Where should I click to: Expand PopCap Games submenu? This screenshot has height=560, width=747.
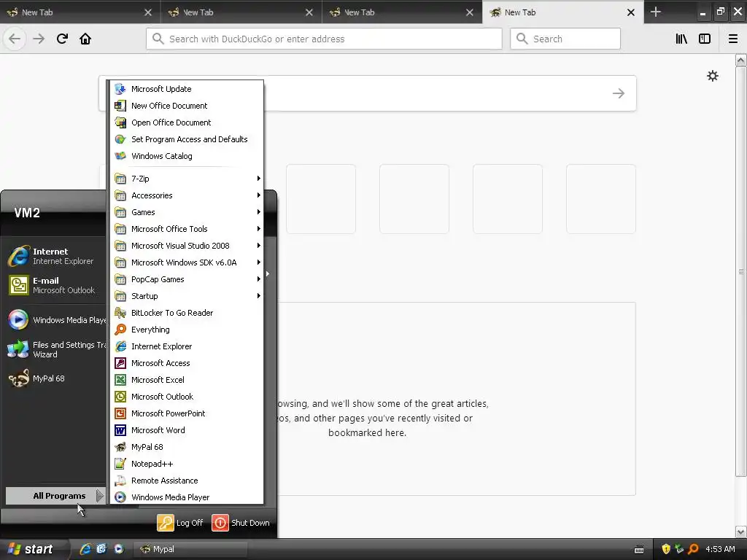tap(187, 279)
